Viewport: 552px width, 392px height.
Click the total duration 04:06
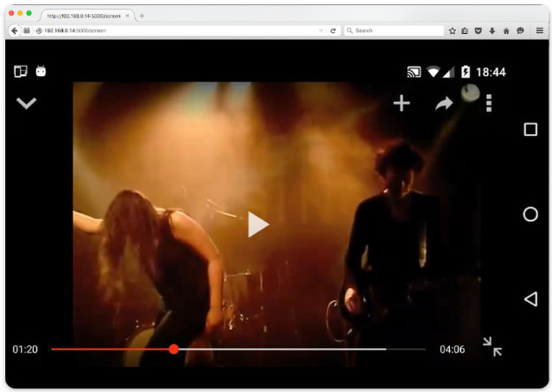[x=453, y=349]
